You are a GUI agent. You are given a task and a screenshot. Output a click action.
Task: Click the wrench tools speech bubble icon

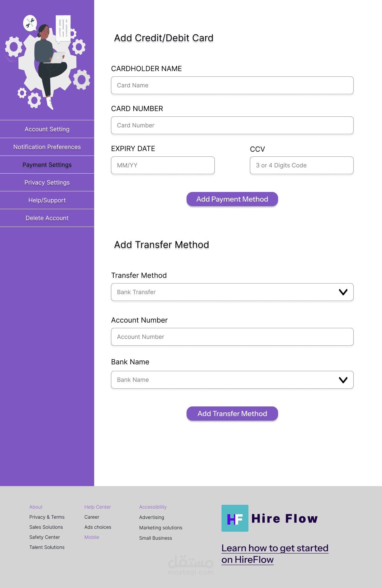point(30,23)
